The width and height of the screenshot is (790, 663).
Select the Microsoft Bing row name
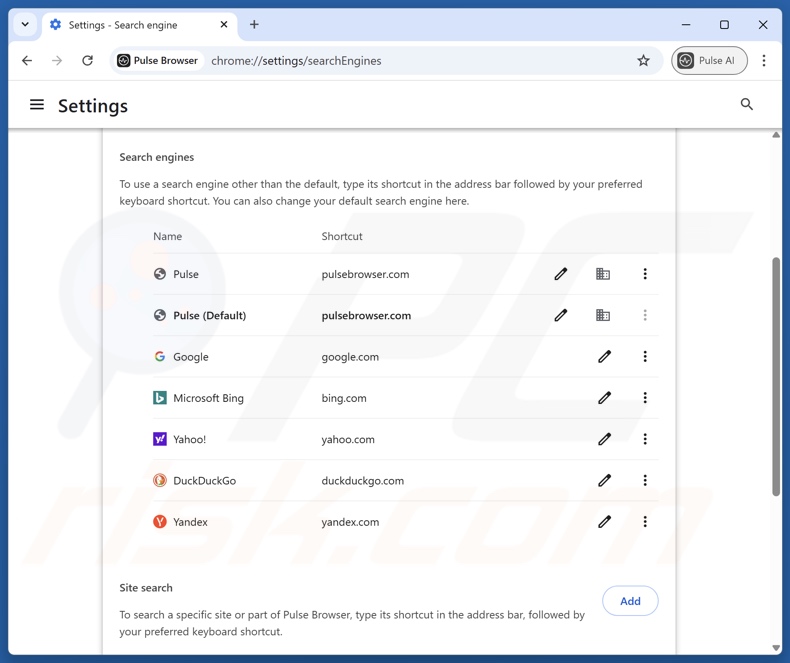click(208, 398)
